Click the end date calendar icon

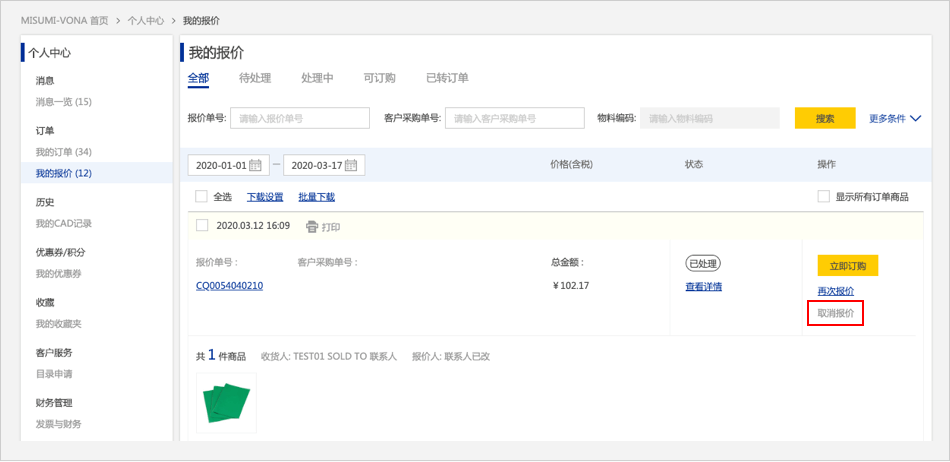351,165
